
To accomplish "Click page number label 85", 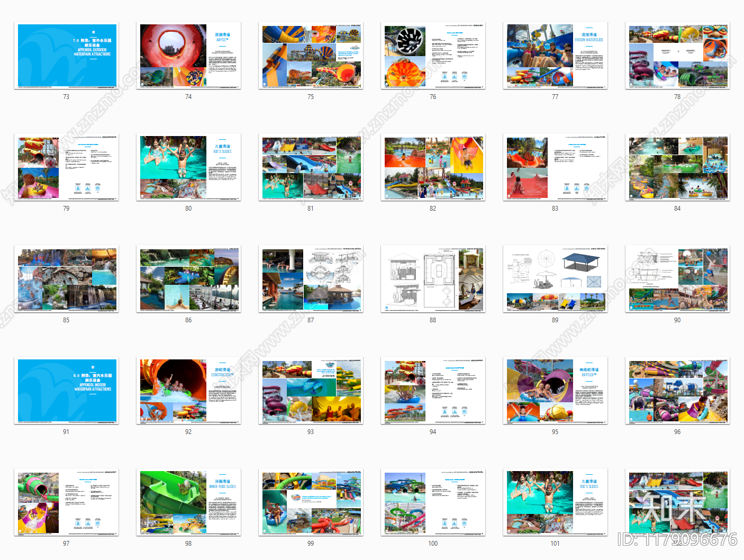I will [66, 320].
